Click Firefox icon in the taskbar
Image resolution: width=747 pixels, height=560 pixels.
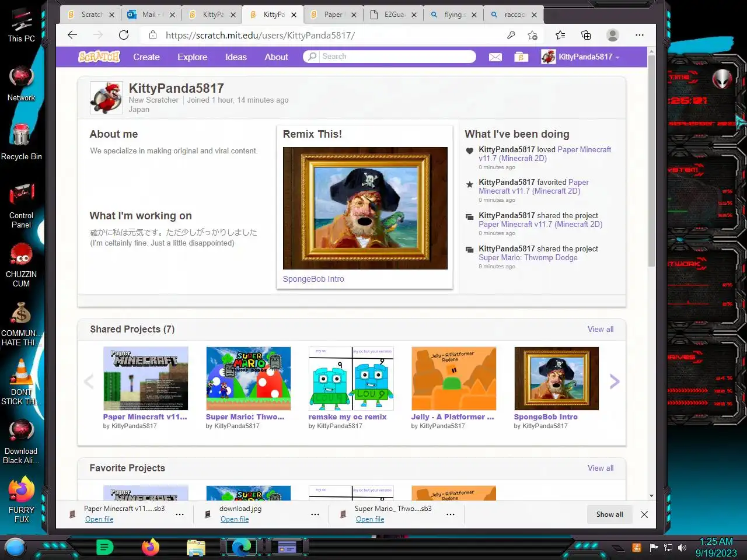151,547
